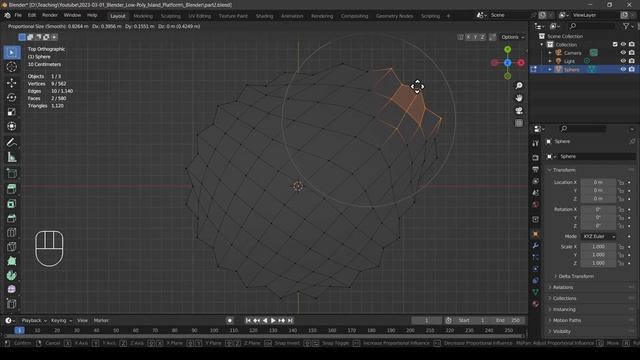The width and height of the screenshot is (640, 360).
Task: Open the Render menu
Action: click(50, 15)
